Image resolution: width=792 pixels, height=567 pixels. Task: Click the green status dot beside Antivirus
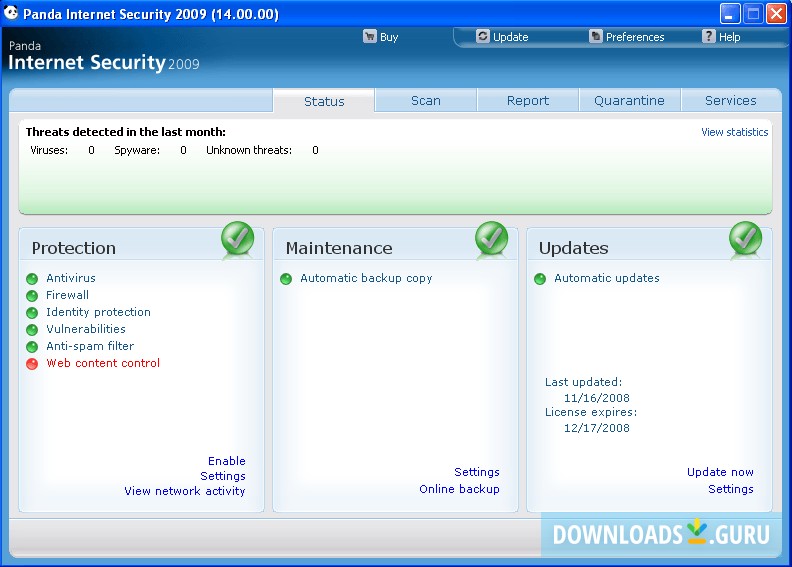32,279
